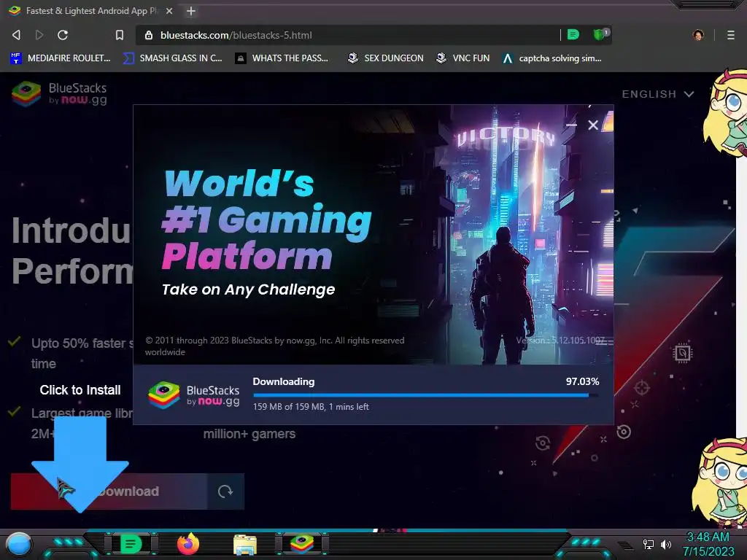Expand the ENGLISH language dropdown
747x560 pixels.
tap(657, 94)
